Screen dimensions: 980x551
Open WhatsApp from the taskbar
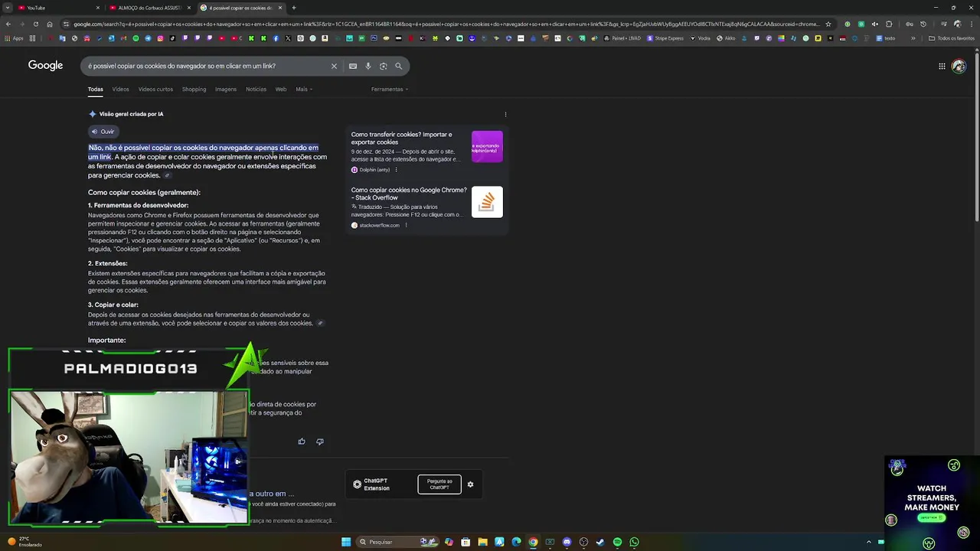click(x=634, y=542)
